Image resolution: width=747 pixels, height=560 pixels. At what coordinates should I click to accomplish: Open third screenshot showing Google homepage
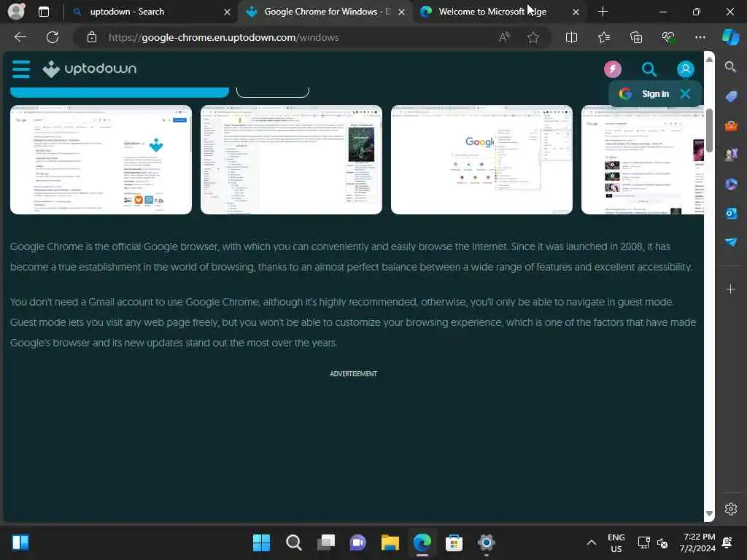[481, 160]
